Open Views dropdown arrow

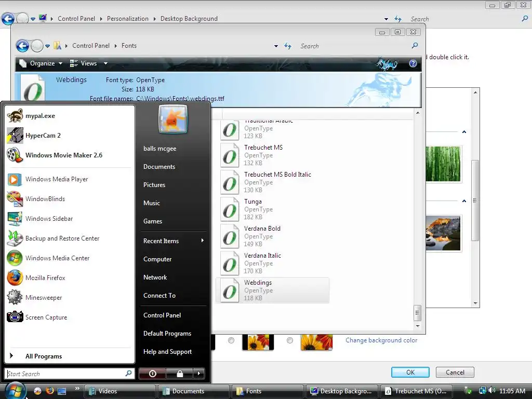tap(105, 63)
